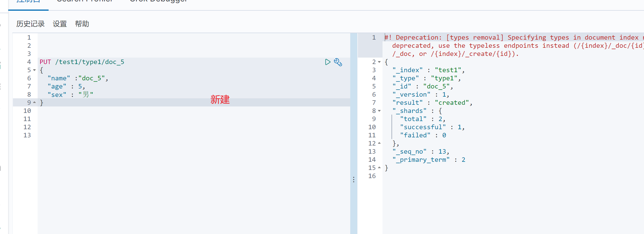Click the "age" : 5 line in the editor

pyautogui.click(x=66, y=87)
